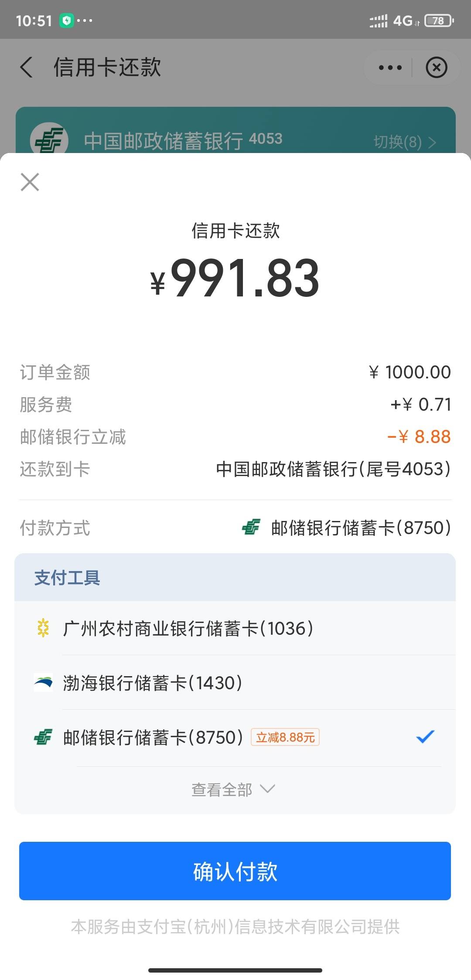
Task: Tap the 渤海银行 blue wave logo icon
Action: (x=43, y=683)
